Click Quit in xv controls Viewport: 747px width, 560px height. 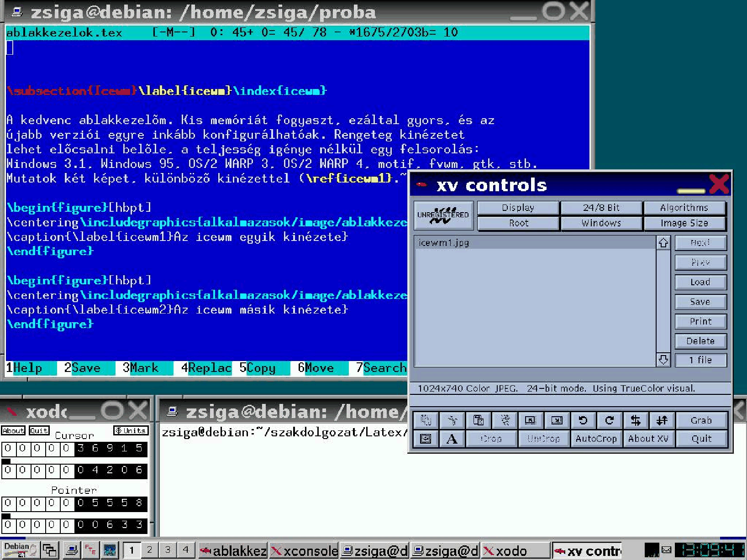click(701, 439)
